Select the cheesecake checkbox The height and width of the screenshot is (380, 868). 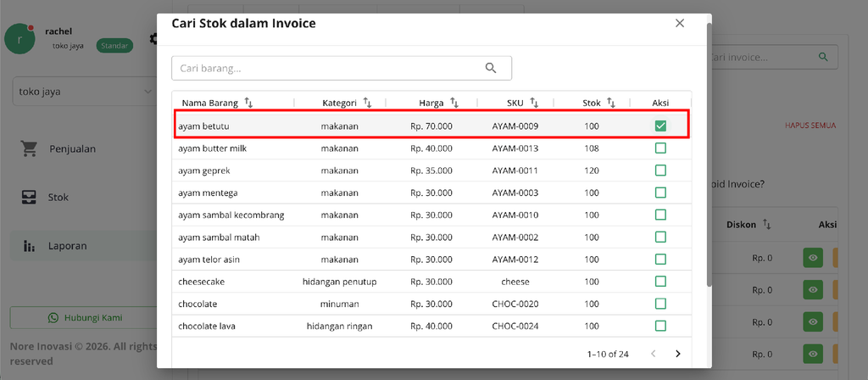tap(660, 282)
